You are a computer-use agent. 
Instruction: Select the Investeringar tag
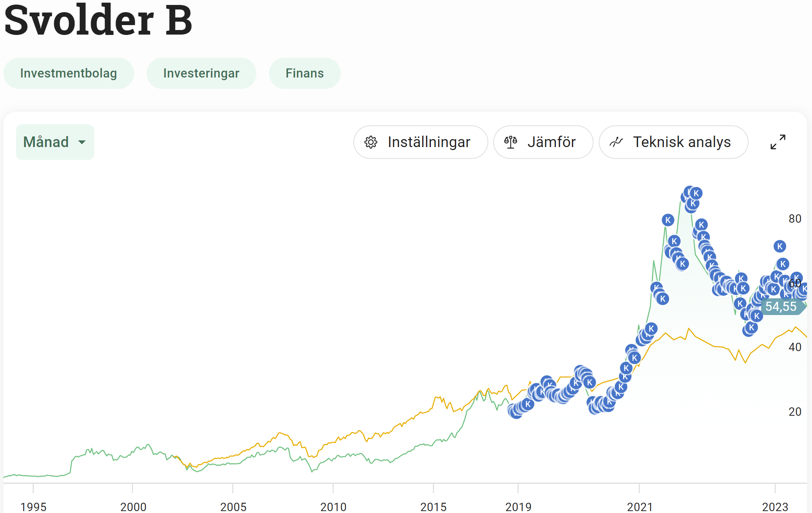pyautogui.click(x=201, y=73)
